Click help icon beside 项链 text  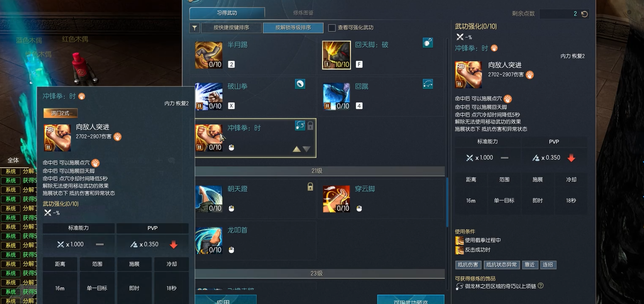pos(540,286)
